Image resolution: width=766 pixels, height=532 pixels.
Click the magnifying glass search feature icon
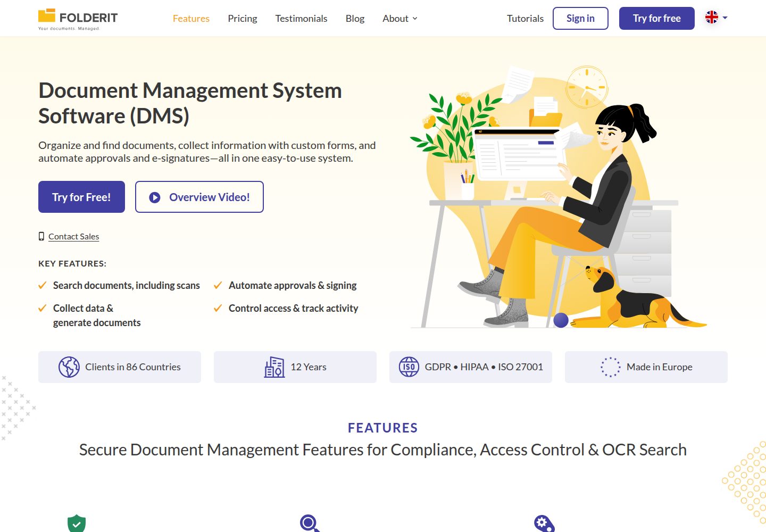310,523
